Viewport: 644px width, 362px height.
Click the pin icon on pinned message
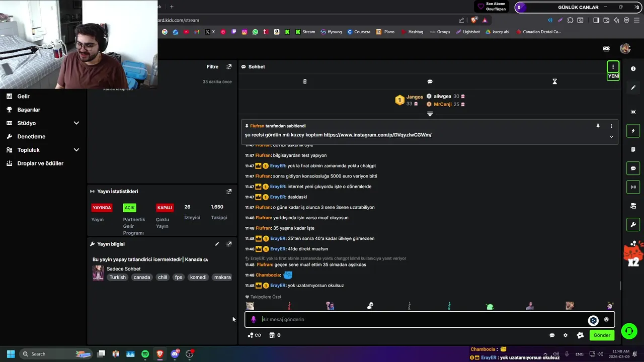pyautogui.click(x=598, y=126)
